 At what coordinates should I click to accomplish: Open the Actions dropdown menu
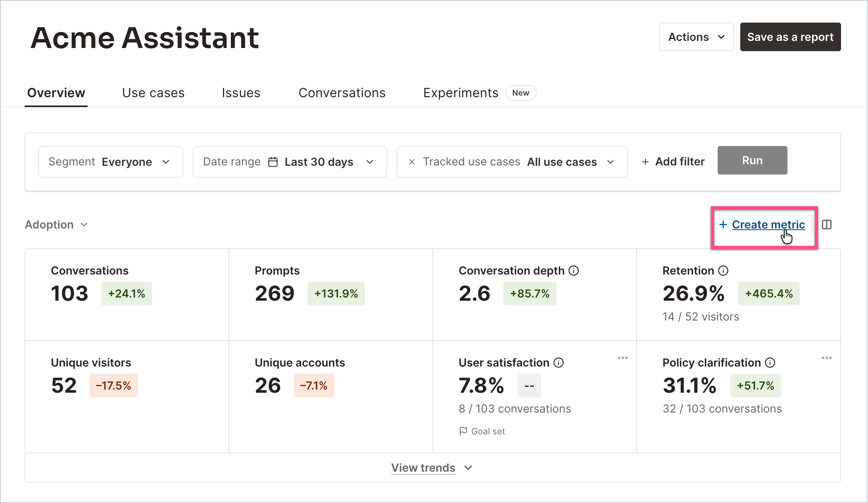[696, 37]
